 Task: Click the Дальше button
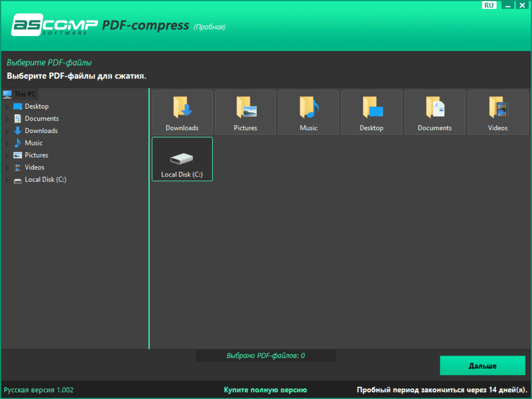[482, 366]
